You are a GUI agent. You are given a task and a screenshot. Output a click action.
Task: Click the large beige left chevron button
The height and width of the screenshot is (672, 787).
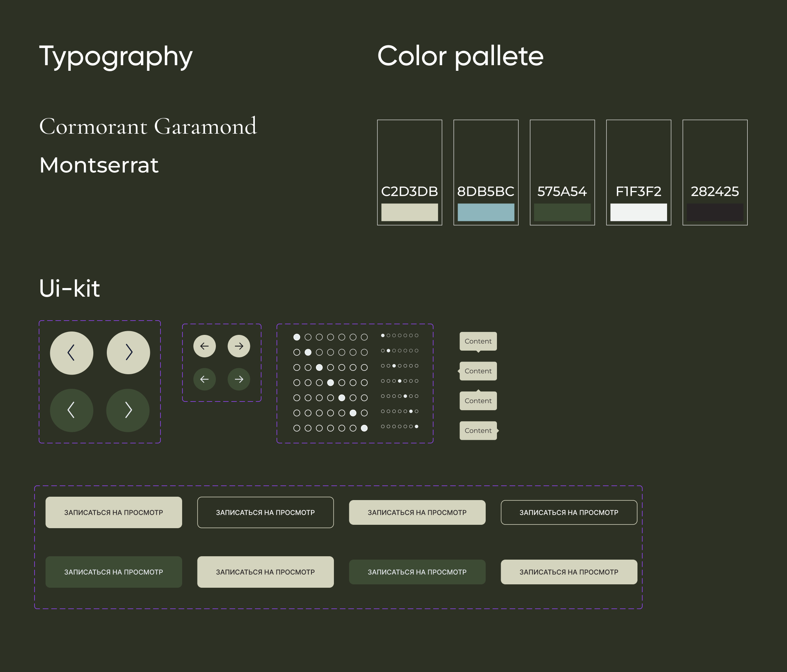tap(72, 353)
